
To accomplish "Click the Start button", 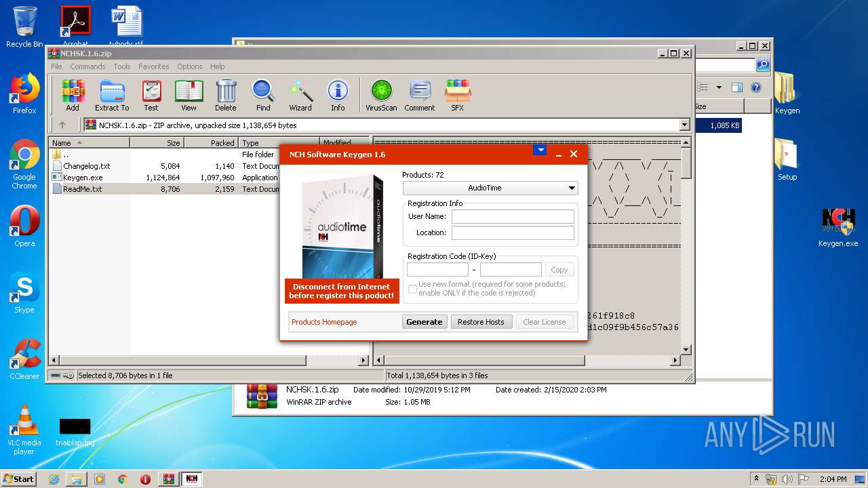I will [19, 479].
